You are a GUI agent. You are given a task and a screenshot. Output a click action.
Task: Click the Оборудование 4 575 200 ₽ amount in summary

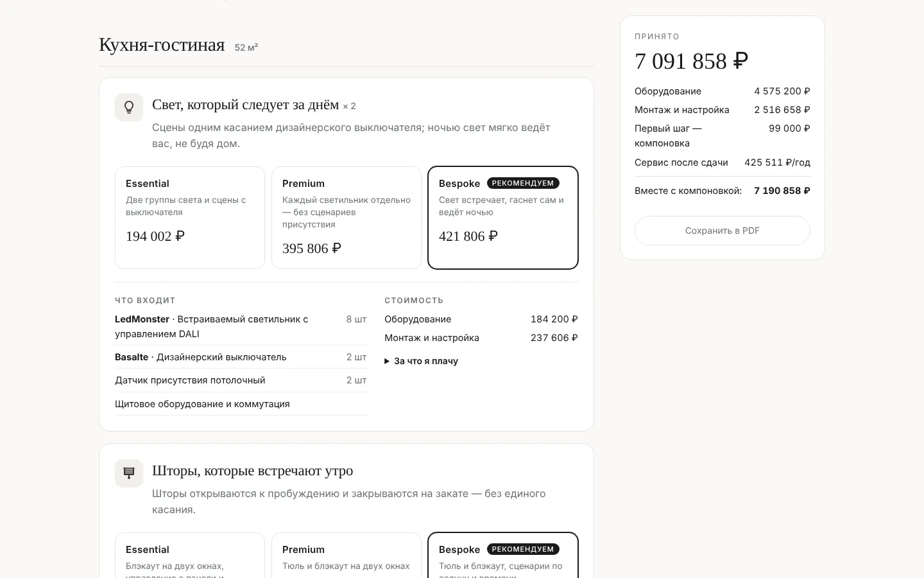[x=782, y=91]
